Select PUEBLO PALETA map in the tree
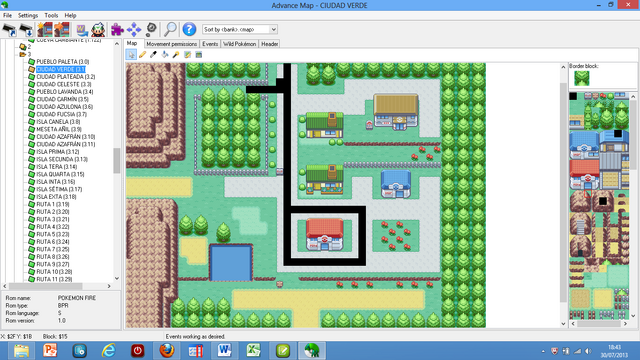The height and width of the screenshot is (360, 640). [62, 62]
